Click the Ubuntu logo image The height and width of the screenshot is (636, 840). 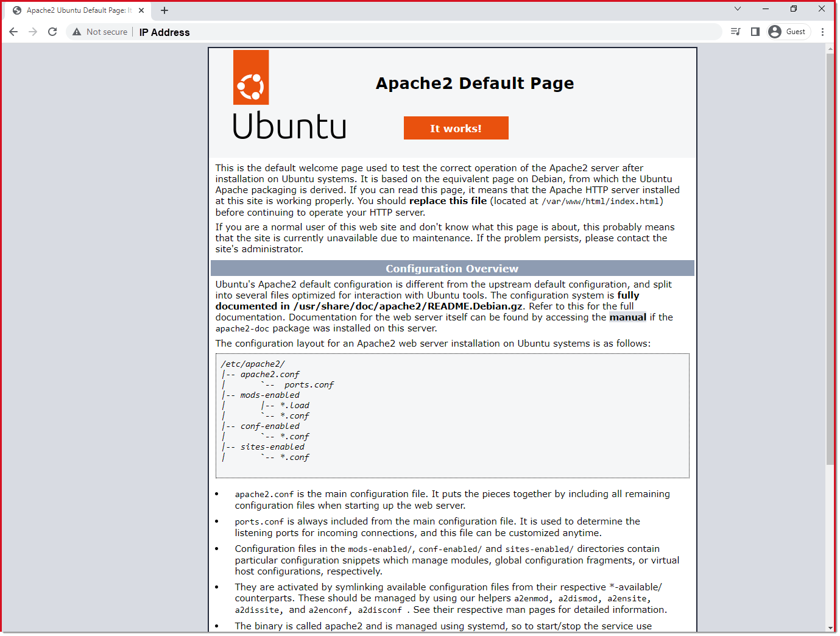click(x=289, y=95)
